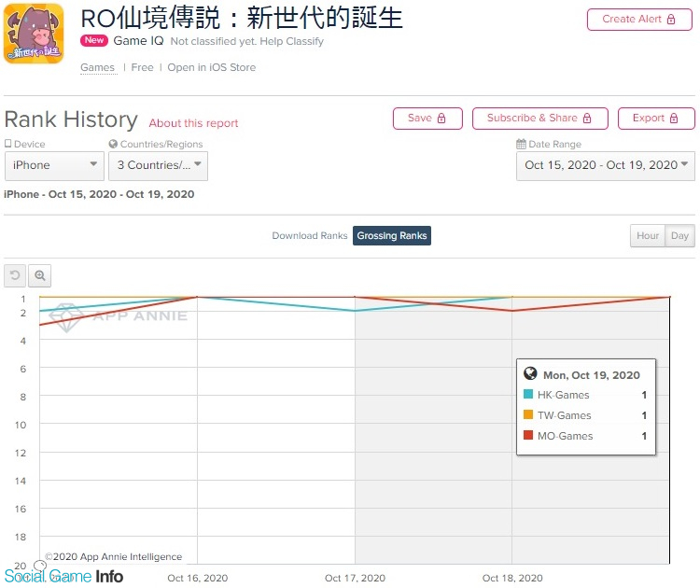Open the Help Classify link
Screen dimensions: 700x588
coord(291,41)
